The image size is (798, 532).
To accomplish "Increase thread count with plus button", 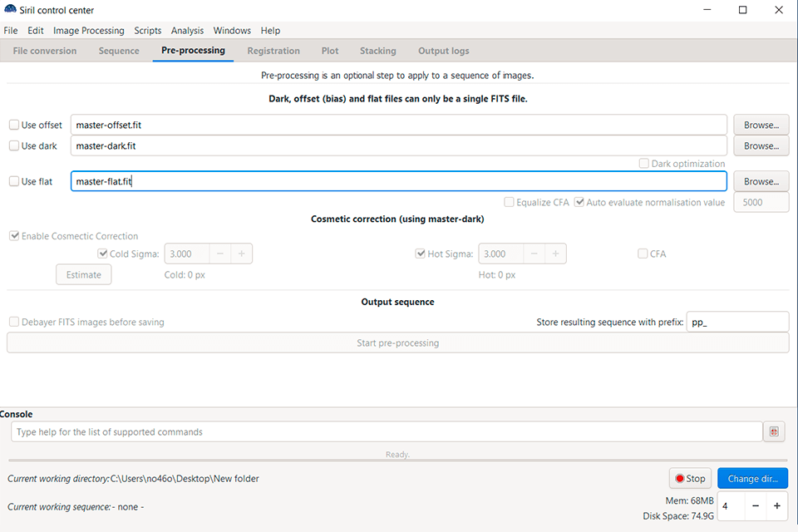I will click(776, 505).
